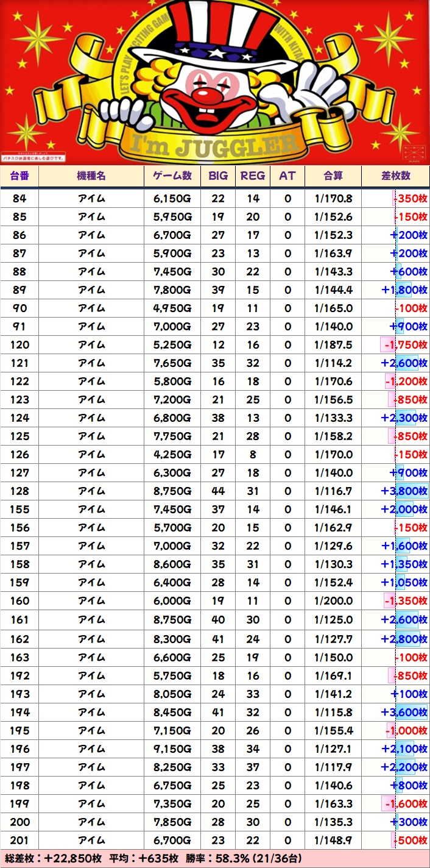Click the 1/135.3 combined rate cell

pyautogui.click(x=333, y=822)
